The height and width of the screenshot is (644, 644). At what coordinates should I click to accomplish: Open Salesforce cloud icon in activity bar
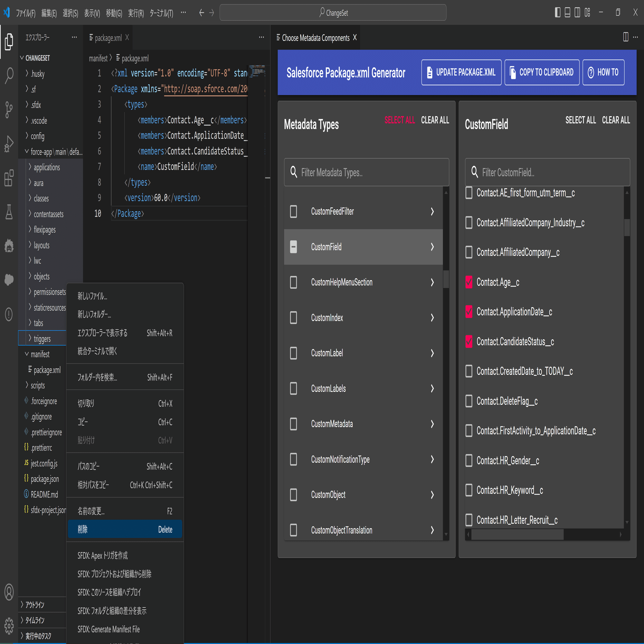9,279
